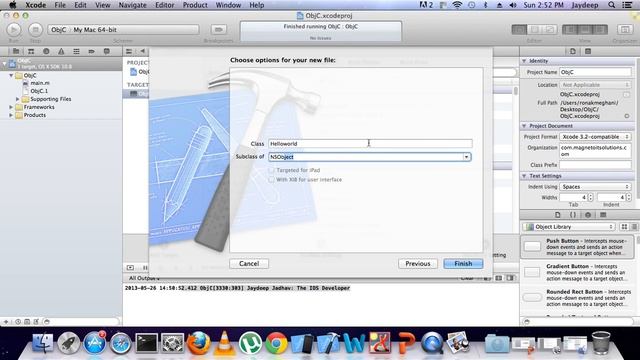Collapse the Identity inspector section

tap(524, 61)
